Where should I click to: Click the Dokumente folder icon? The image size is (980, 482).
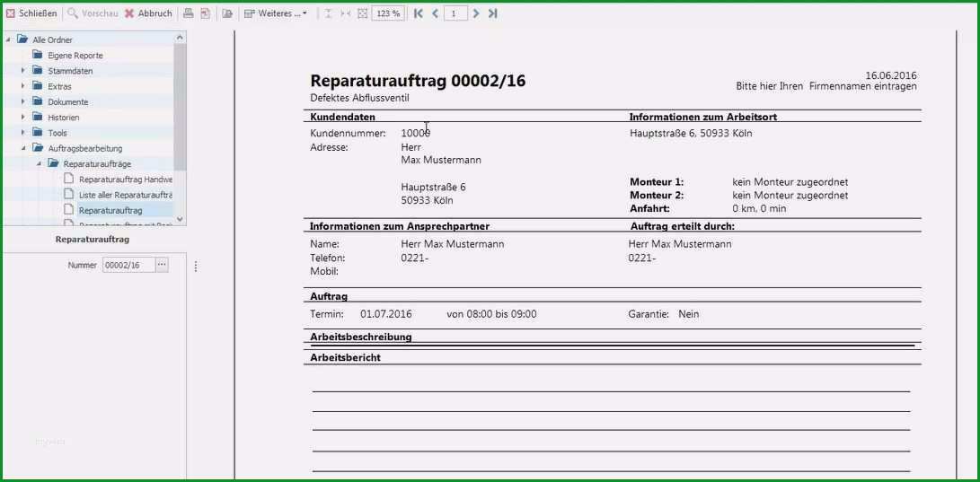click(x=37, y=101)
